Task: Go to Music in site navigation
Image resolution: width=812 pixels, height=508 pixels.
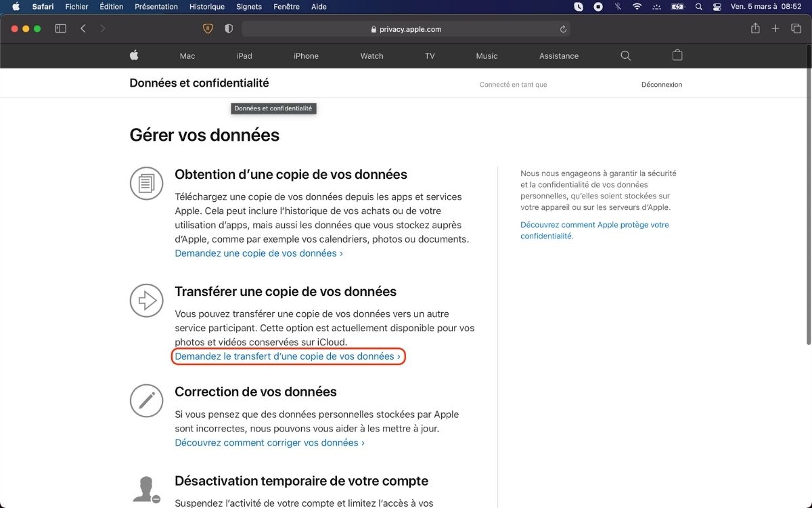Action: (487, 56)
